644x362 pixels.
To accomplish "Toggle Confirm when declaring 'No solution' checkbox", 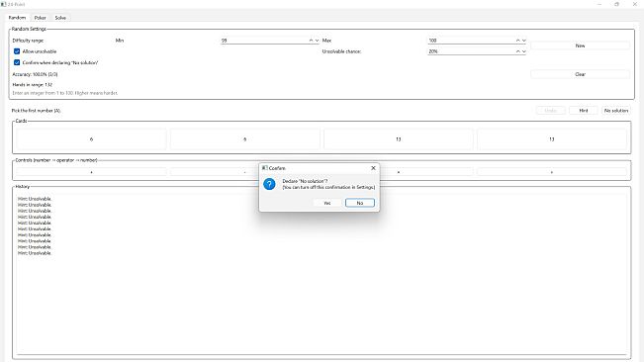I will 17,62.
